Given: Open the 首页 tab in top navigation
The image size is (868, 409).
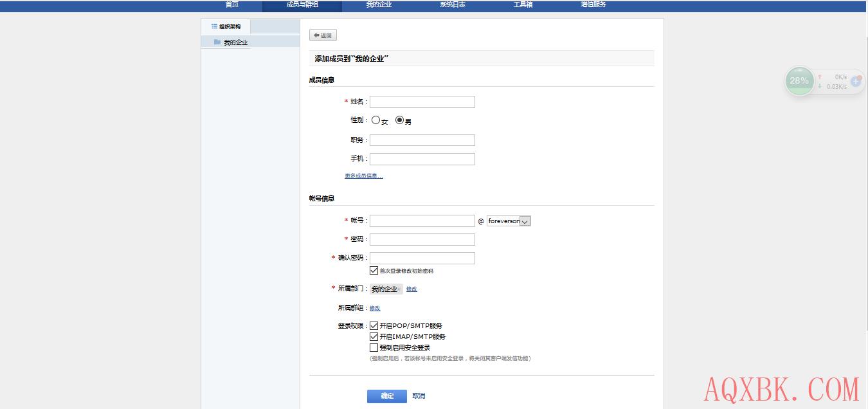Looking at the screenshot, I should (x=231, y=5).
